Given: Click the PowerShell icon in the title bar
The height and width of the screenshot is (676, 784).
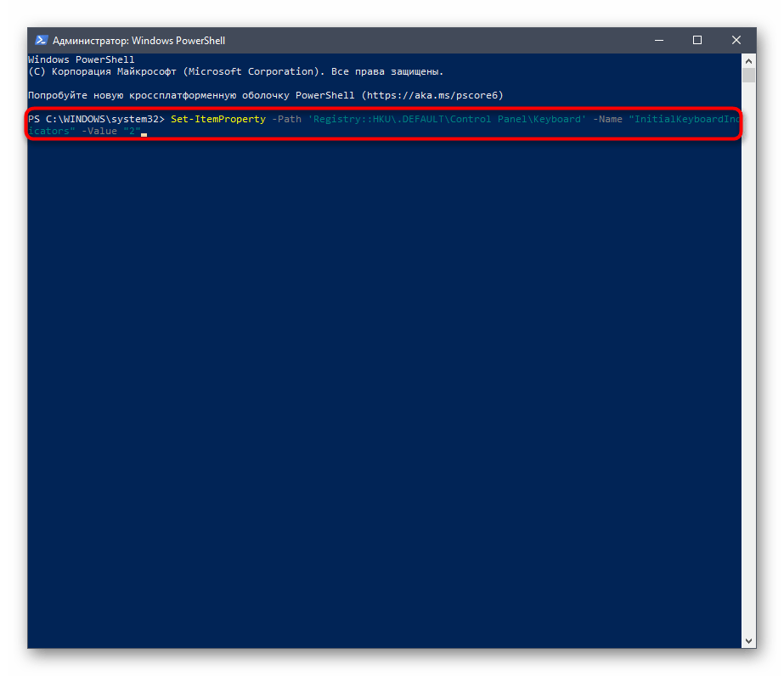Looking at the screenshot, I should [x=41, y=40].
